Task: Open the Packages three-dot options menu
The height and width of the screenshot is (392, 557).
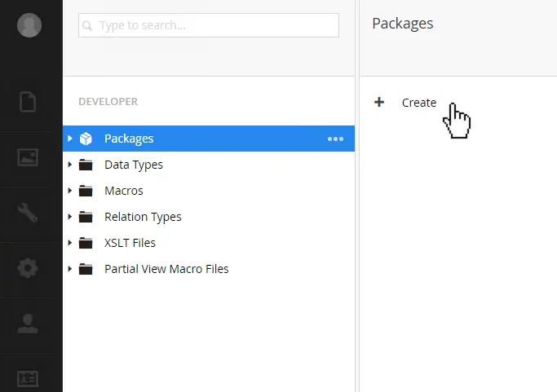Action: 335,139
